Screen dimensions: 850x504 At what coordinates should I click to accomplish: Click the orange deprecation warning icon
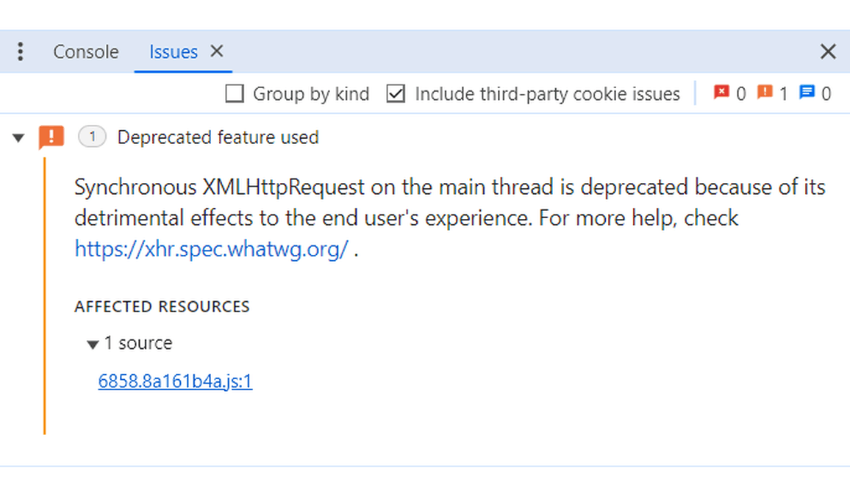pos(51,137)
